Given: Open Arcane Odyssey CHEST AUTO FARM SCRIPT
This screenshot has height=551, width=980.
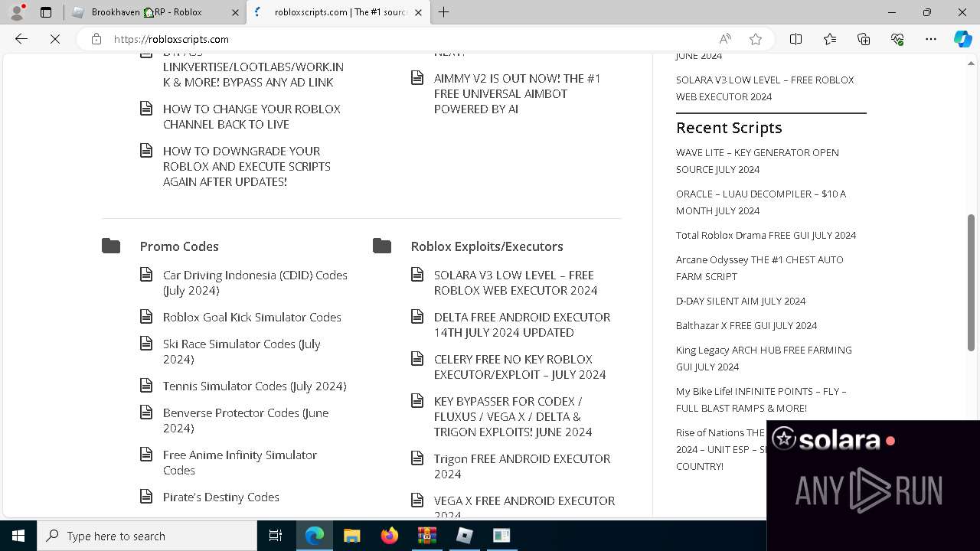Looking at the screenshot, I should (x=759, y=268).
